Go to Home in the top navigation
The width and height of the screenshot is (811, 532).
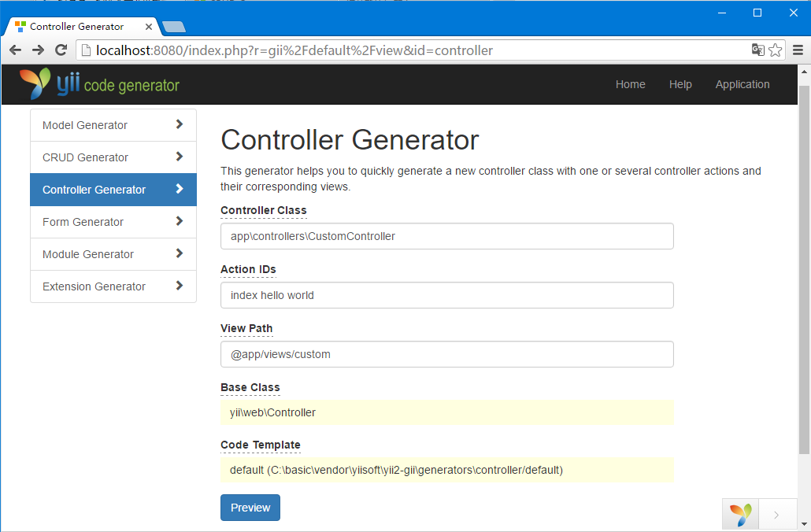click(630, 84)
